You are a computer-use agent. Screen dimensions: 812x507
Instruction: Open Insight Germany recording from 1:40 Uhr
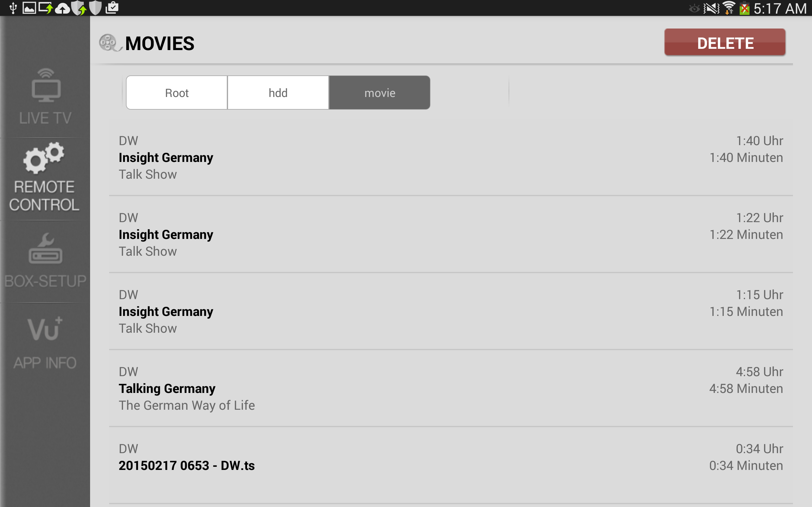pyautogui.click(x=450, y=157)
